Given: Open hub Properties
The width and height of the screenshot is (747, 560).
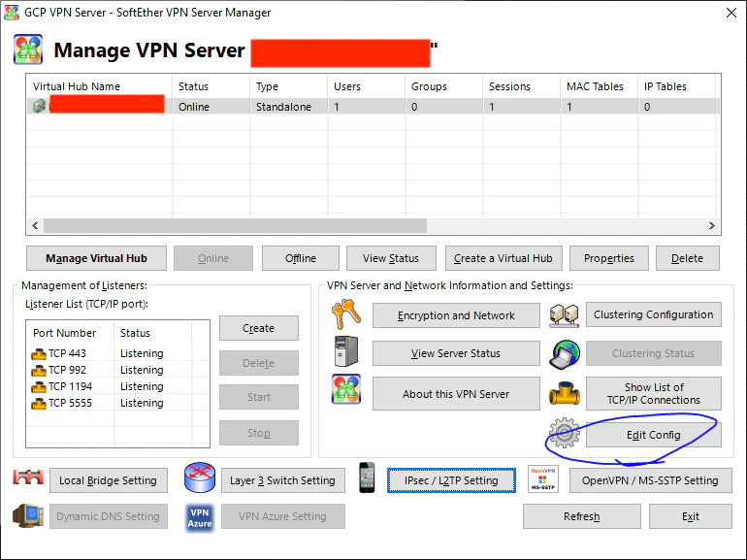Looking at the screenshot, I should point(609,258).
